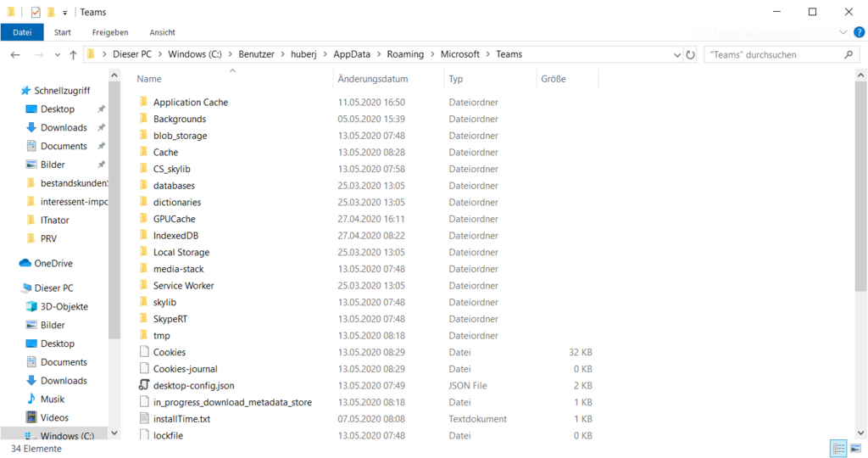This screenshot has height=458, width=868.
Task: Click the Cache folder icon
Action: [143, 151]
